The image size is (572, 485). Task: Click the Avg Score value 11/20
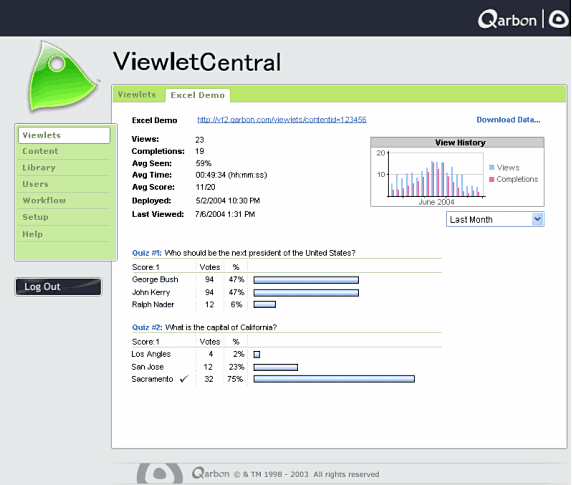(x=205, y=187)
